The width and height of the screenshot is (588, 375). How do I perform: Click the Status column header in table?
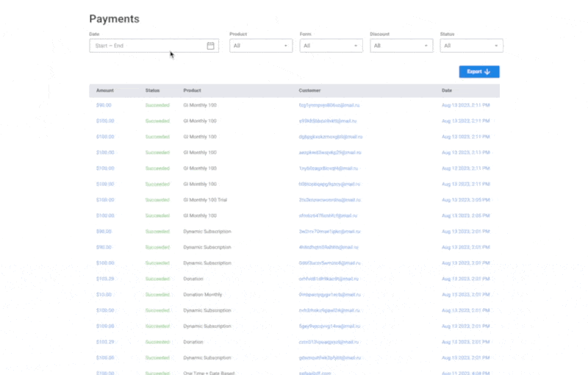[153, 90]
